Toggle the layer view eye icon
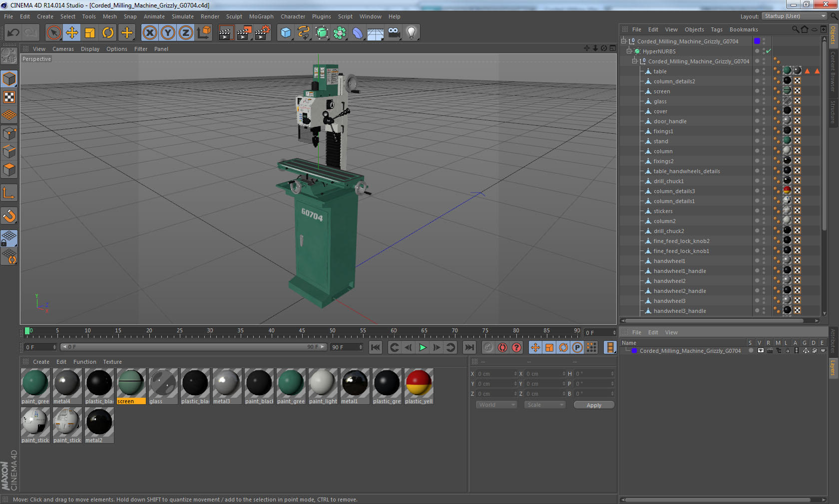Image resolution: width=839 pixels, height=504 pixels. 761,351
